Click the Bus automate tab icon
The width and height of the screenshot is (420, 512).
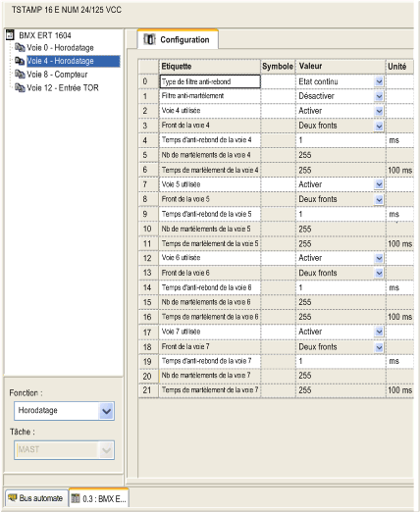click(12, 498)
